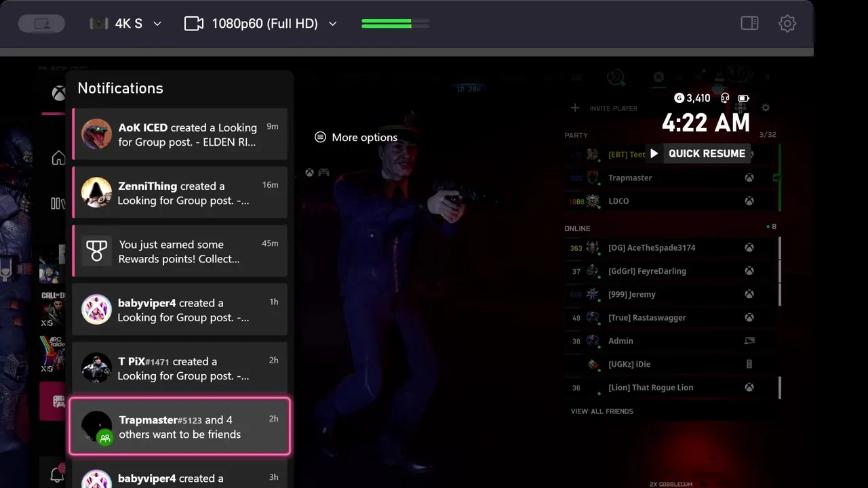868x488 pixels.
Task: Open the capture app settings gear
Action: coord(787,24)
